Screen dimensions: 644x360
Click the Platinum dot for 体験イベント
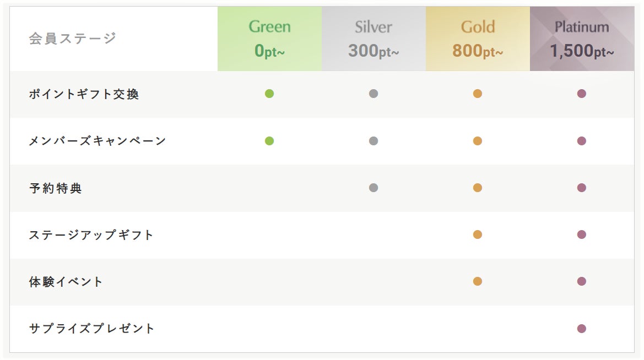click(x=581, y=281)
